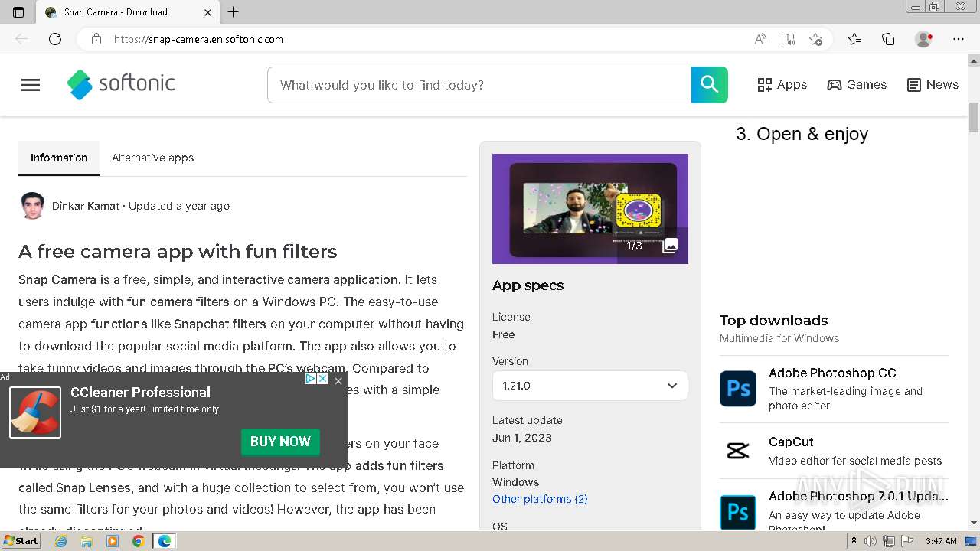Open the Apps section
The width and height of the screenshot is (980, 551).
pos(782,85)
